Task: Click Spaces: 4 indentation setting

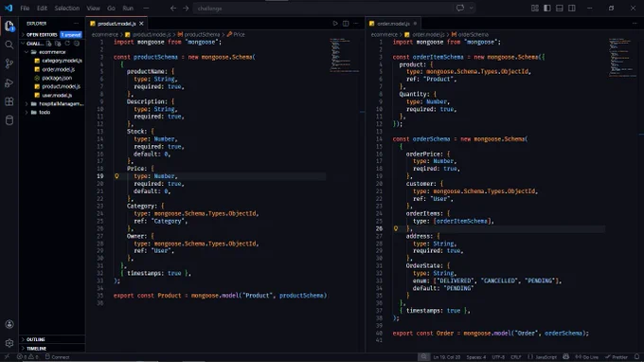Action: (476, 357)
